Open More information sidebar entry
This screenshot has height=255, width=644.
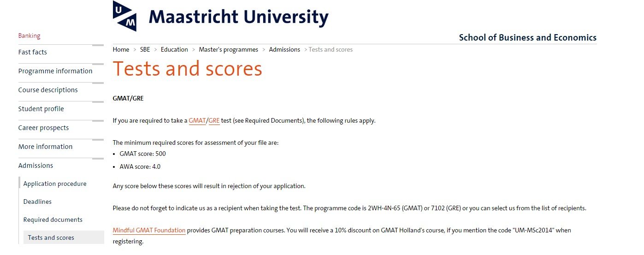pyautogui.click(x=45, y=147)
